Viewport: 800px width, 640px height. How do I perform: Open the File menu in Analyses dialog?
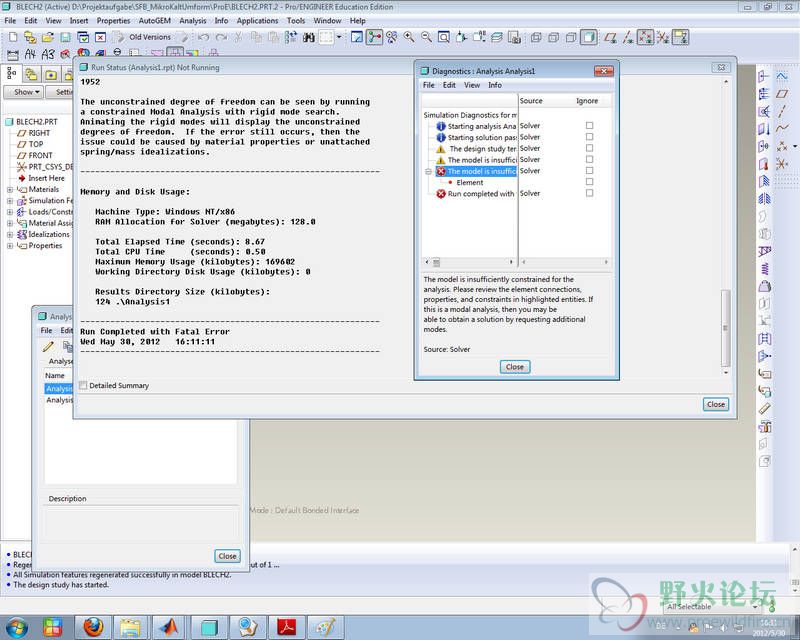(x=46, y=330)
